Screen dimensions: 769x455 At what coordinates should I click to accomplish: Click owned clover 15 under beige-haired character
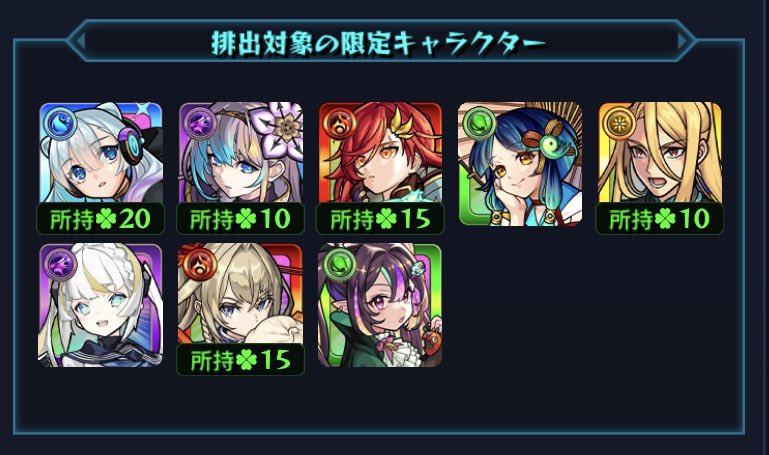[x=240, y=360]
